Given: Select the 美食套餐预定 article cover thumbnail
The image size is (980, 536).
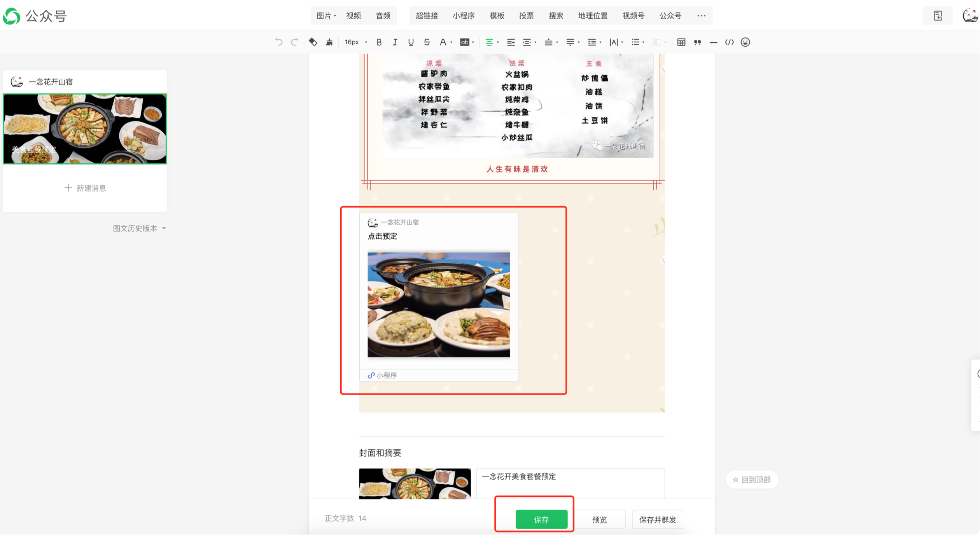Looking at the screenshot, I should [x=85, y=129].
